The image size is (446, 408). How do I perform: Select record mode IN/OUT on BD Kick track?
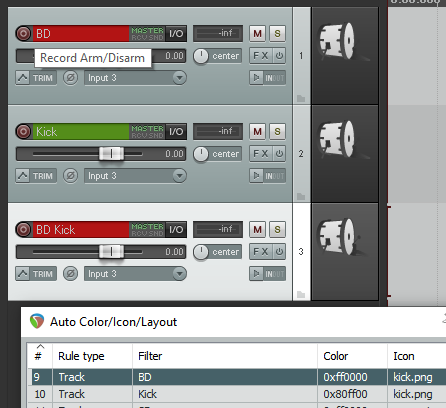pyautogui.click(x=274, y=274)
